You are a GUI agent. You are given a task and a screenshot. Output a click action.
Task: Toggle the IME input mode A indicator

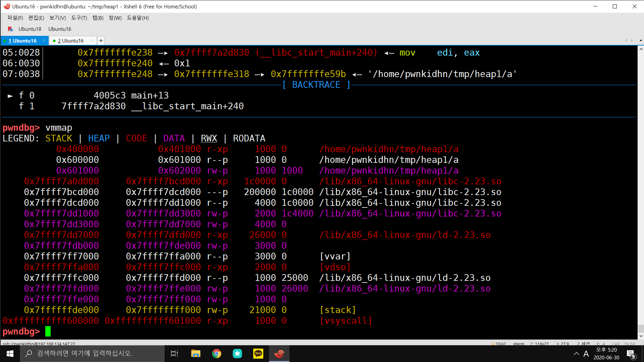coord(586,354)
